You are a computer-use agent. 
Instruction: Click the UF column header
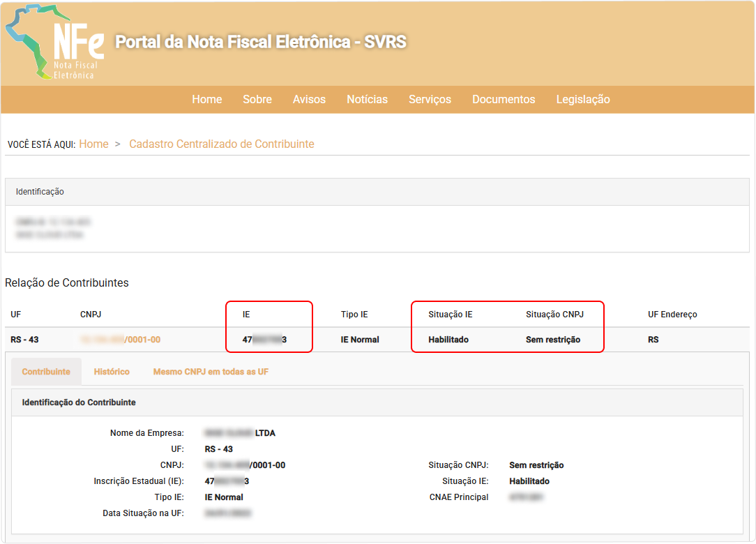16,315
